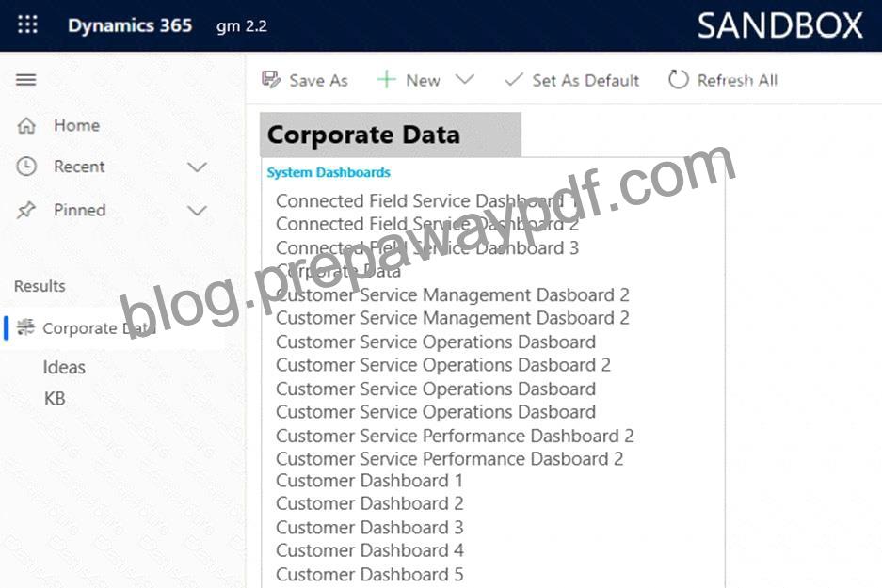Click the Save As disk icon
This screenshot has height=588, width=882.
click(271, 80)
